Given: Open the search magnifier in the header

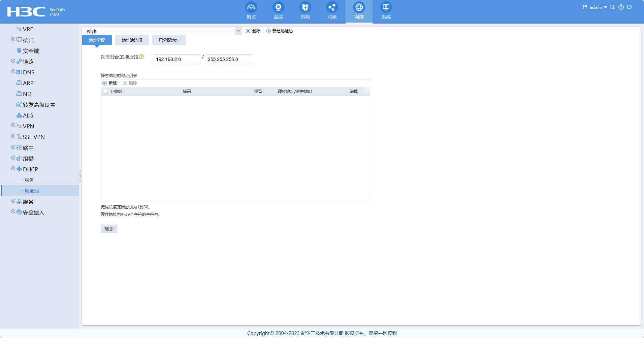Looking at the screenshot, I should 612,7.
